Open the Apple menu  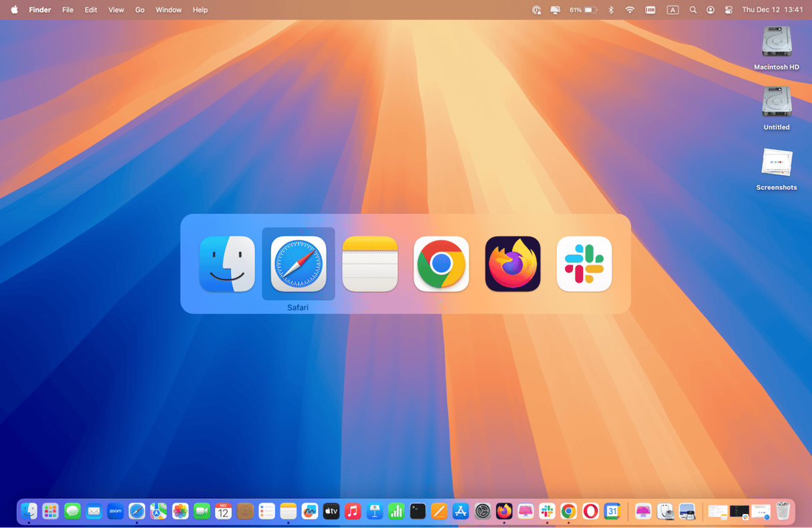pyautogui.click(x=14, y=10)
